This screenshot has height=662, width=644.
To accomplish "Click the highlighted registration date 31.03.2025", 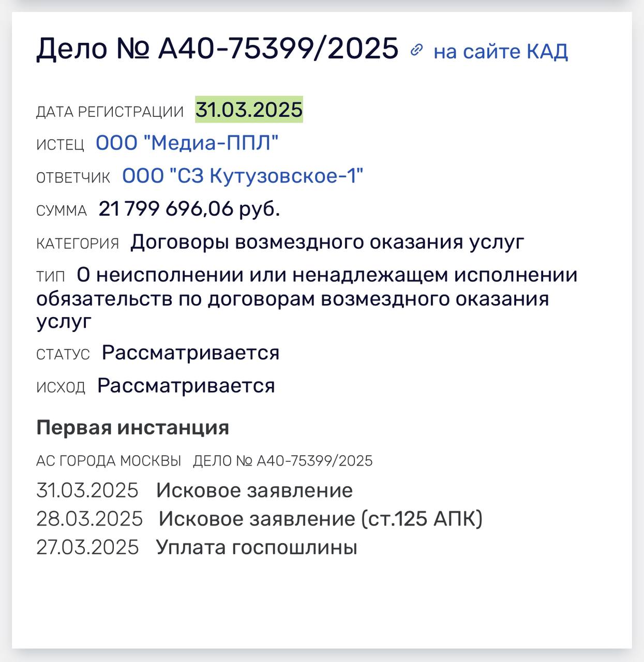I will point(249,110).
